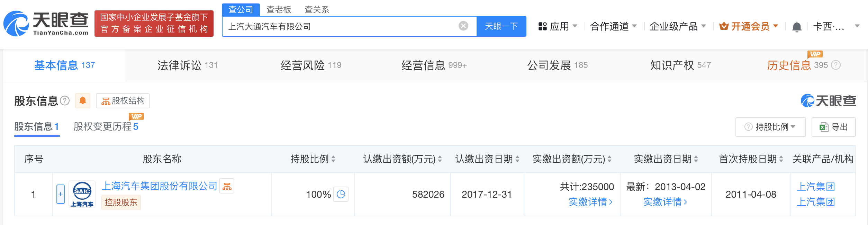Open the 知识产权 tab
868x225 pixels.
coord(680,65)
